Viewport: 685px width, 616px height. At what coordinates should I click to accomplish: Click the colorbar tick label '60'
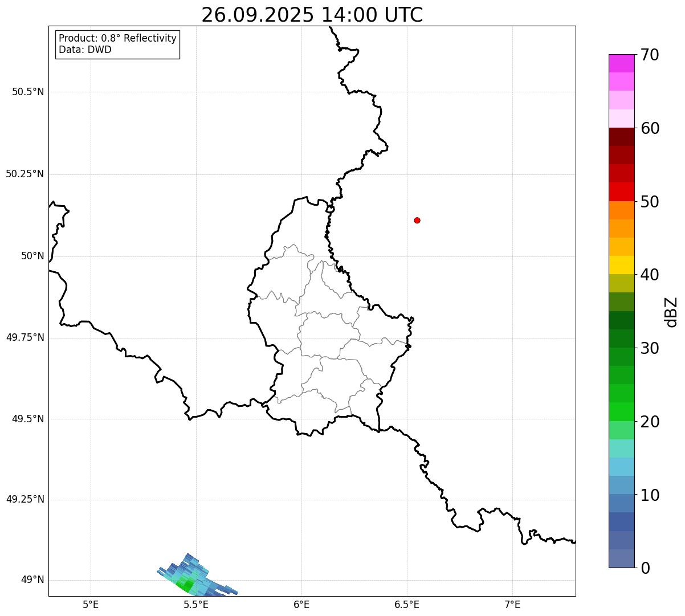pyautogui.click(x=649, y=128)
